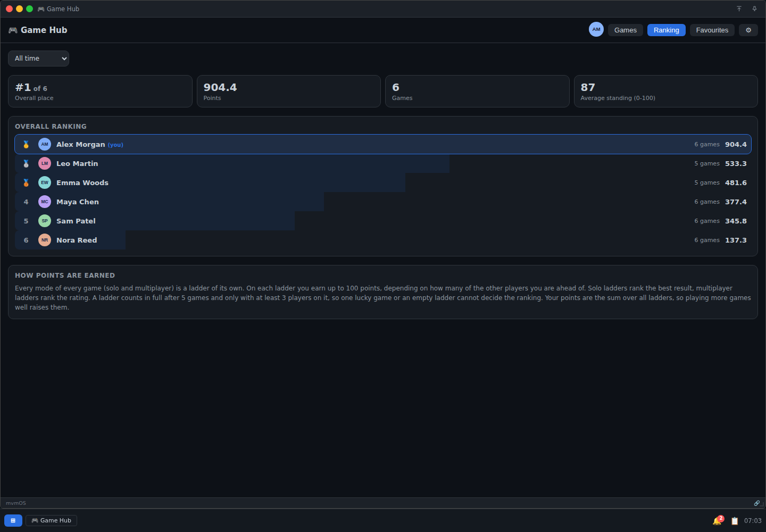This screenshot has width=766, height=532.
Task: Select the name Sam Patel in the ranking
Action: 76,221
